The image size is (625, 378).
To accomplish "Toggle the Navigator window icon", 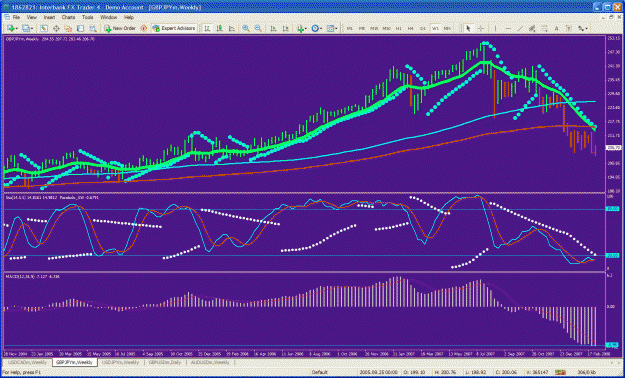I will pyautogui.click(x=68, y=28).
